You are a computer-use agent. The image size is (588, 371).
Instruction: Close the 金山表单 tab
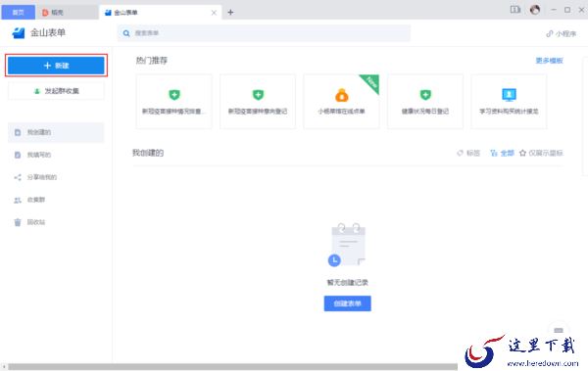[x=214, y=13]
